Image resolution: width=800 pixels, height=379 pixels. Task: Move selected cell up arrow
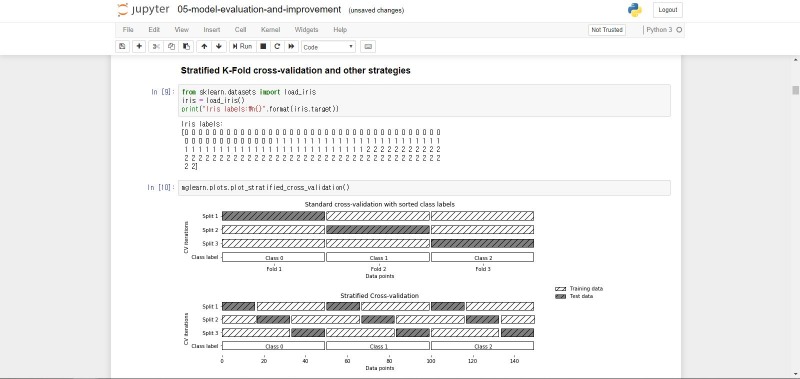(x=204, y=46)
